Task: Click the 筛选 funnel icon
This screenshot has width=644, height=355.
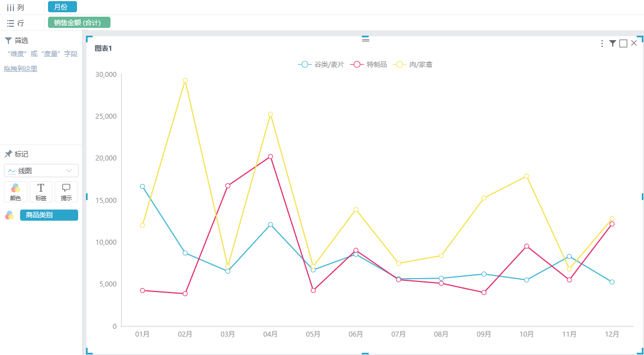Action: [8, 41]
